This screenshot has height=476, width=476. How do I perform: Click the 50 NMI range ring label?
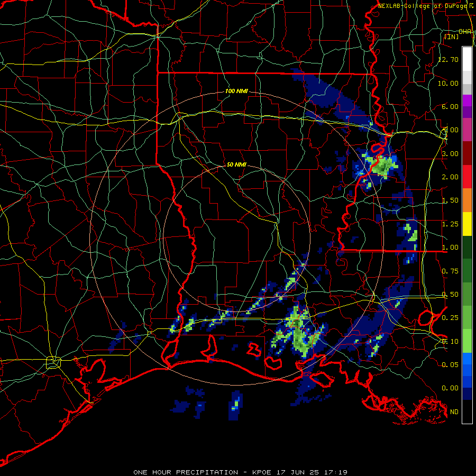236,164
